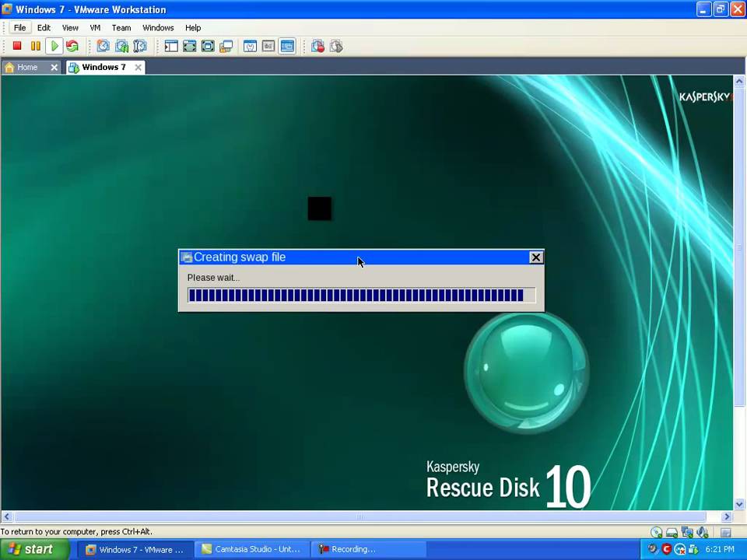This screenshot has height=560, width=747.
Task: Click the tray icon with red X
Action: click(680, 549)
